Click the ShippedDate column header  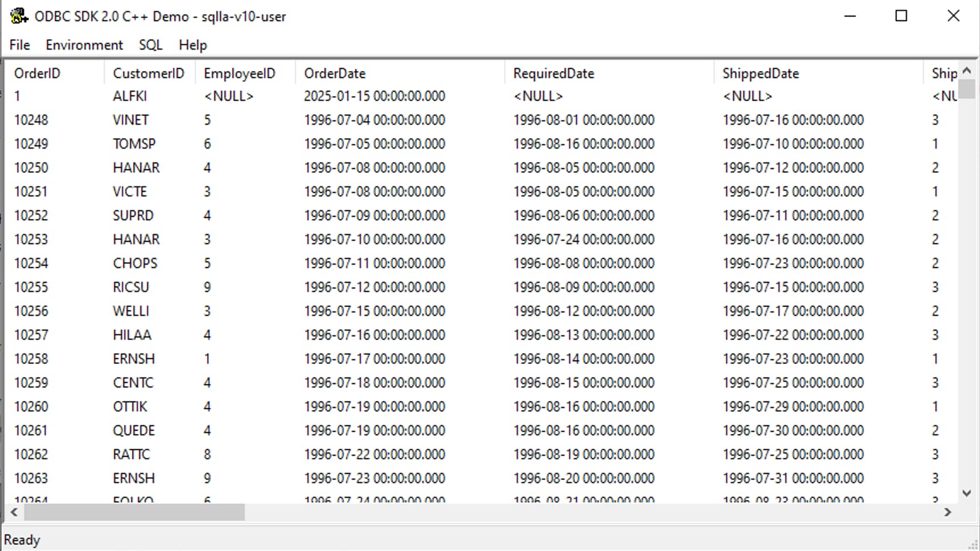[x=761, y=73]
